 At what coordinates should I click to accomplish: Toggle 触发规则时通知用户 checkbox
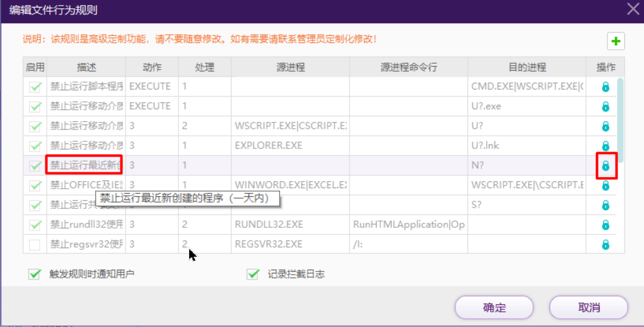35,274
